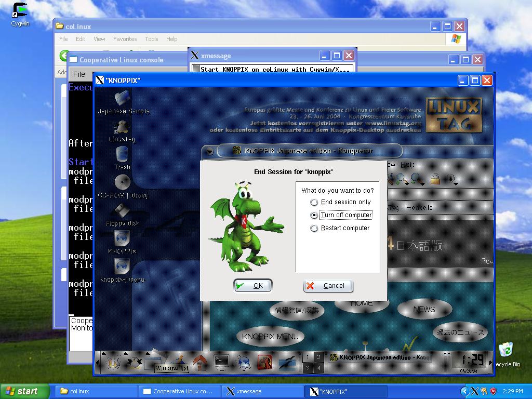532x399 pixels.
Task: Open the Trash icon on KNOPPIX desktop
Action: (122, 158)
